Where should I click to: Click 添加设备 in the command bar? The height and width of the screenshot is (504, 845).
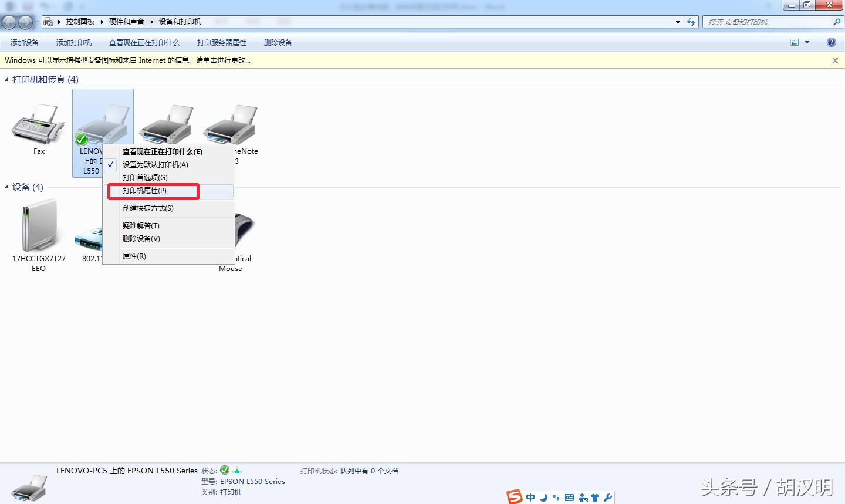click(25, 43)
